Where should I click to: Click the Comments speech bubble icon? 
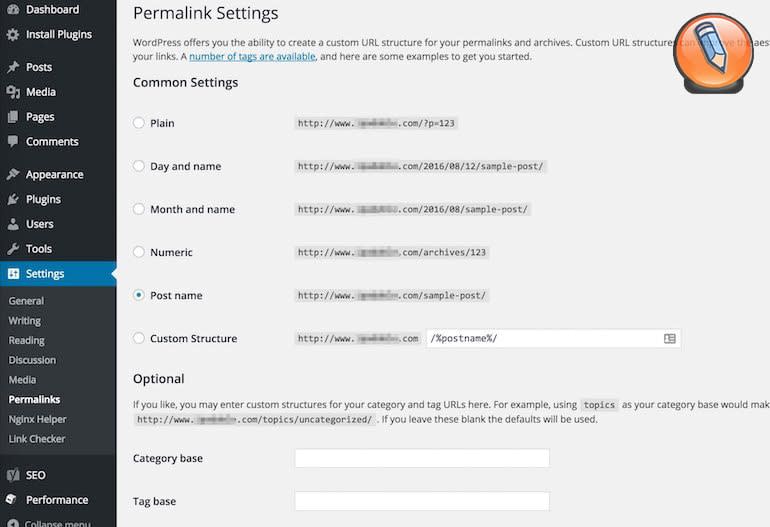[13, 142]
